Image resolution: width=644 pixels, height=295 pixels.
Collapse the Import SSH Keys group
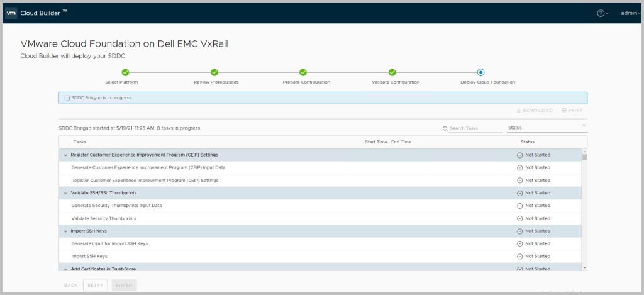(x=65, y=231)
